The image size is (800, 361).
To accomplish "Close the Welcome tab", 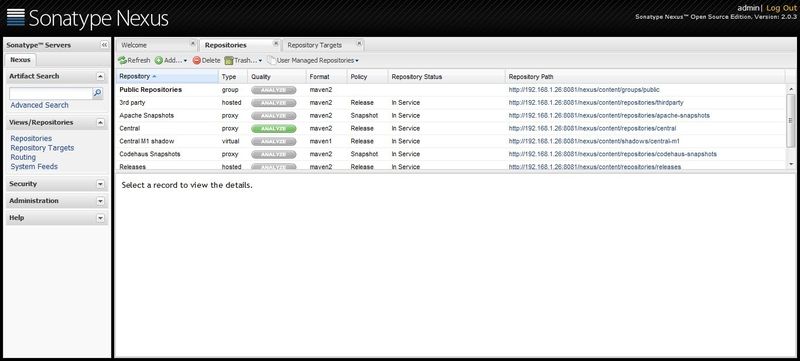I will [x=192, y=43].
